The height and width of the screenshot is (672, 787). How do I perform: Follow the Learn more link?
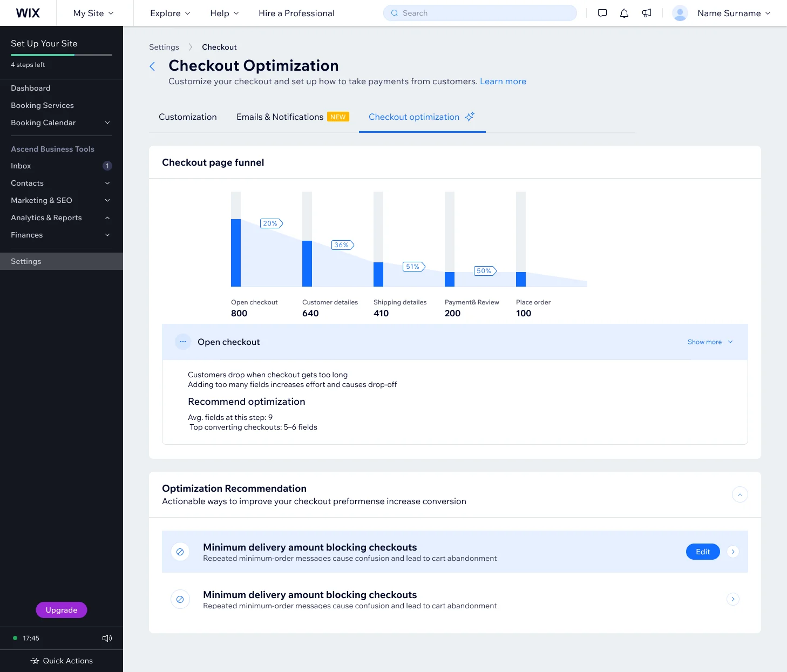[x=503, y=82]
